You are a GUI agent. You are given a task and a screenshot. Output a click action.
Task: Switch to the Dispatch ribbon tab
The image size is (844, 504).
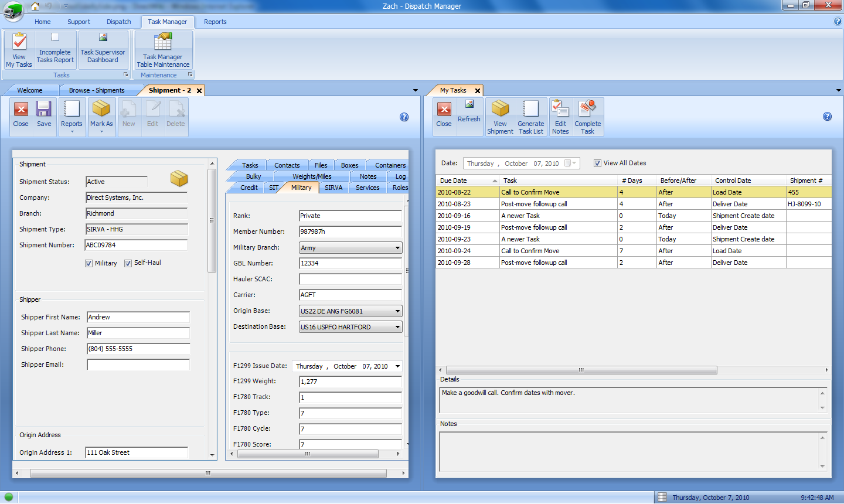(119, 22)
